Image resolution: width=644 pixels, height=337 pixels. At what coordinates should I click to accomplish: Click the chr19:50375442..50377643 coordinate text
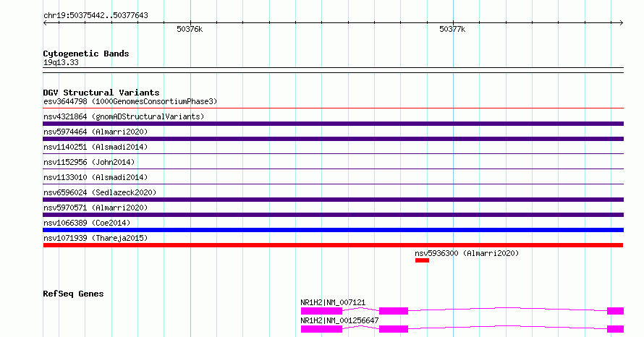[96, 16]
